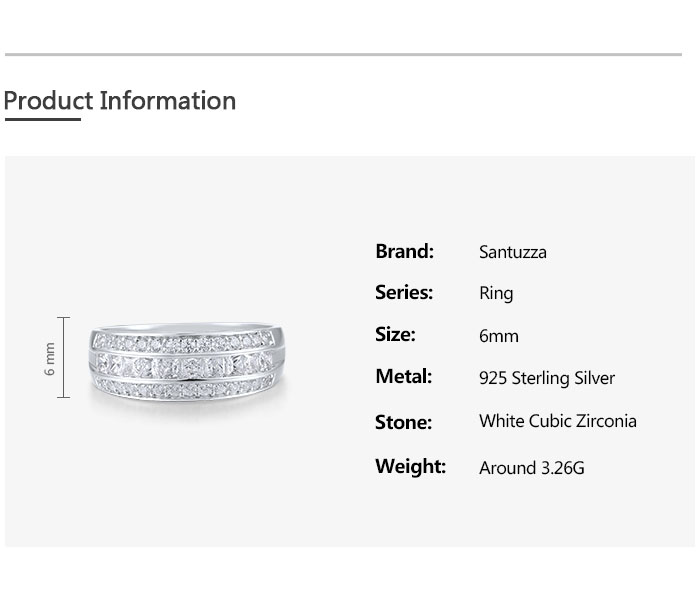Click the Product Information heading
The height and width of the screenshot is (607, 700).
pos(120,100)
